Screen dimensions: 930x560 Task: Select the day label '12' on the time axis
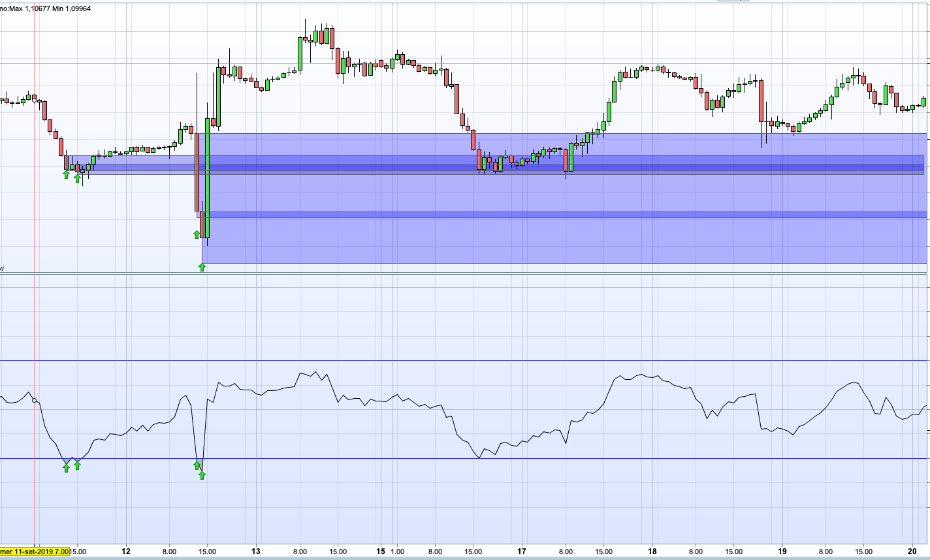(x=127, y=551)
